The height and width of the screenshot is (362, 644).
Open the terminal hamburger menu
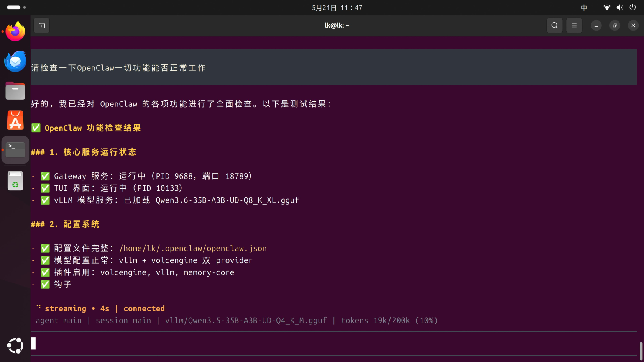tap(574, 26)
